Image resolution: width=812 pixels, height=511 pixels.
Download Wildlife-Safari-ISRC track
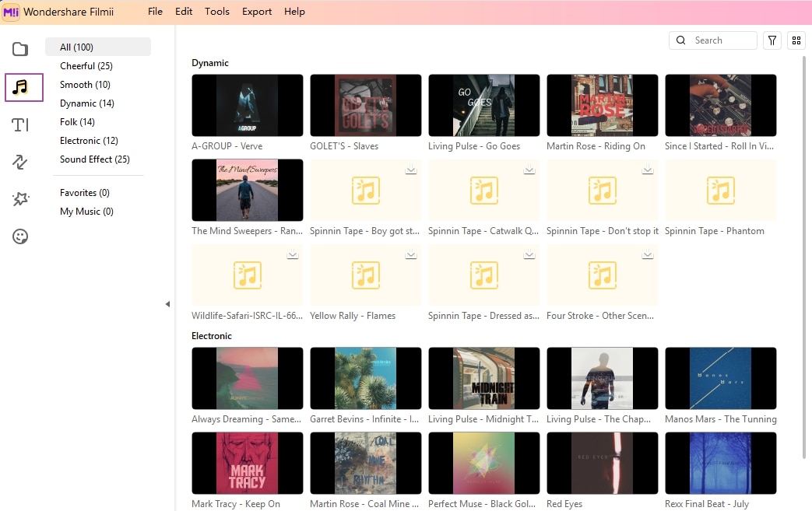click(x=293, y=254)
